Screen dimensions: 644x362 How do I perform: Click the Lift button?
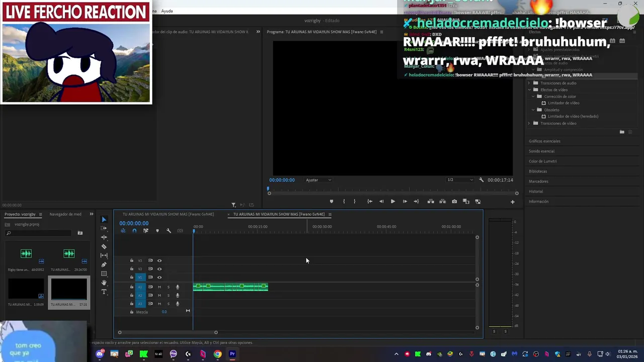click(x=431, y=202)
